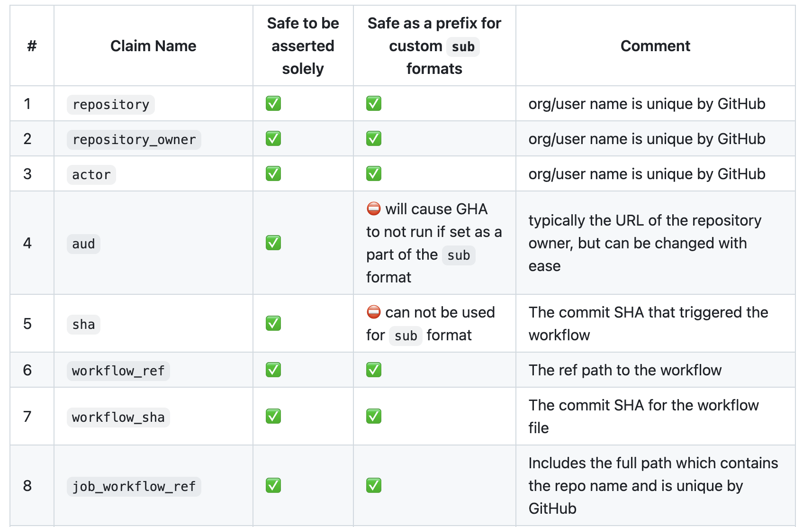Viewport: 812px width, 527px height.
Task: Click the prefix-safe check for workflow_sha
Action: coord(374,416)
